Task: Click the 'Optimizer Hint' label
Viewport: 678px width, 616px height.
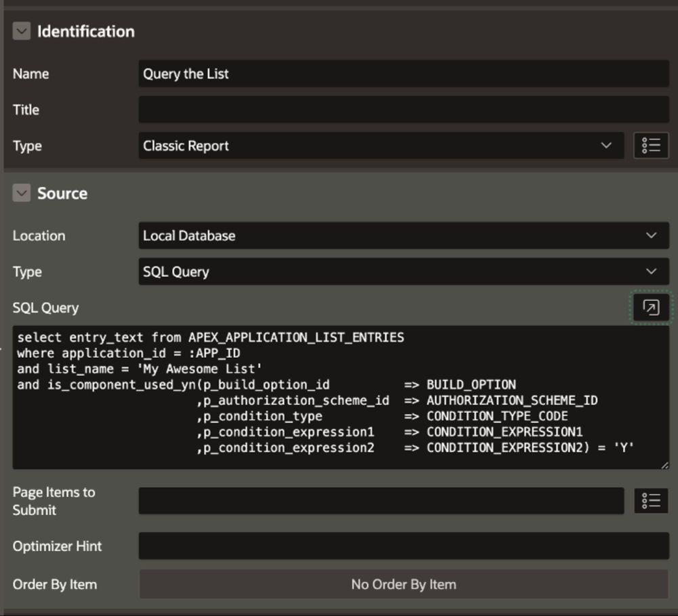Action: pyautogui.click(x=57, y=546)
